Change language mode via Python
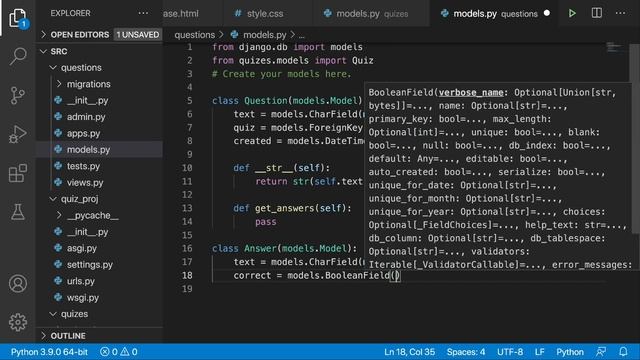 [x=570, y=352]
